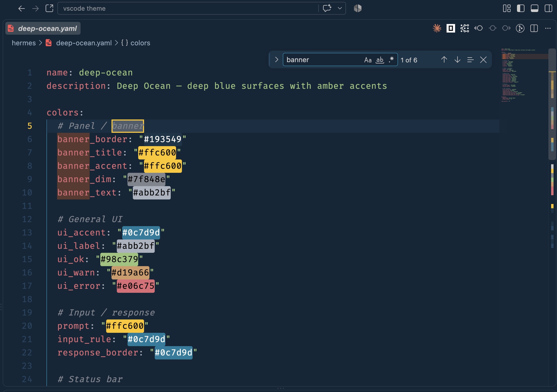
Task: Toggle Find in Selection
Action: pyautogui.click(x=471, y=60)
